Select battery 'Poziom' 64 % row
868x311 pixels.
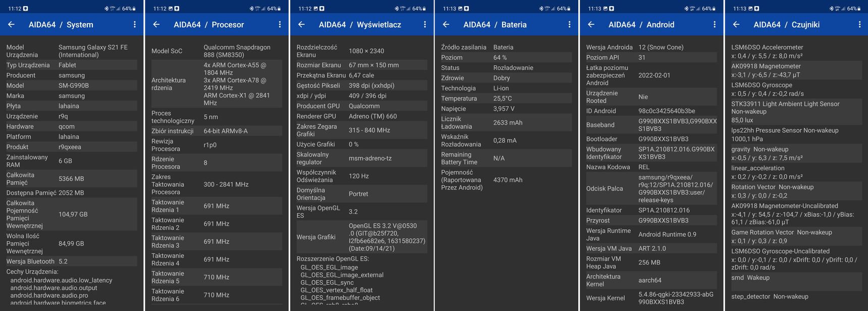click(x=506, y=58)
